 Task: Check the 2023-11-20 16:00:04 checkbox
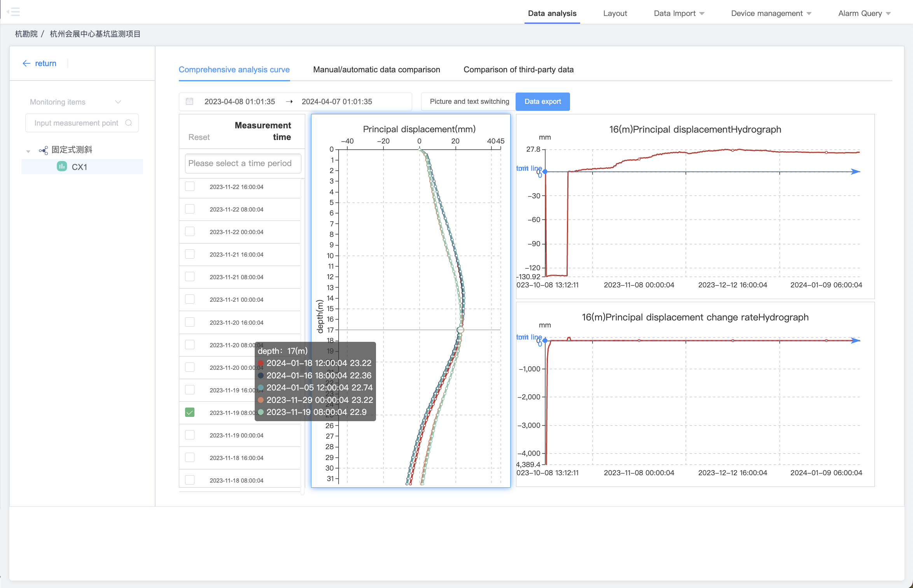(x=190, y=322)
